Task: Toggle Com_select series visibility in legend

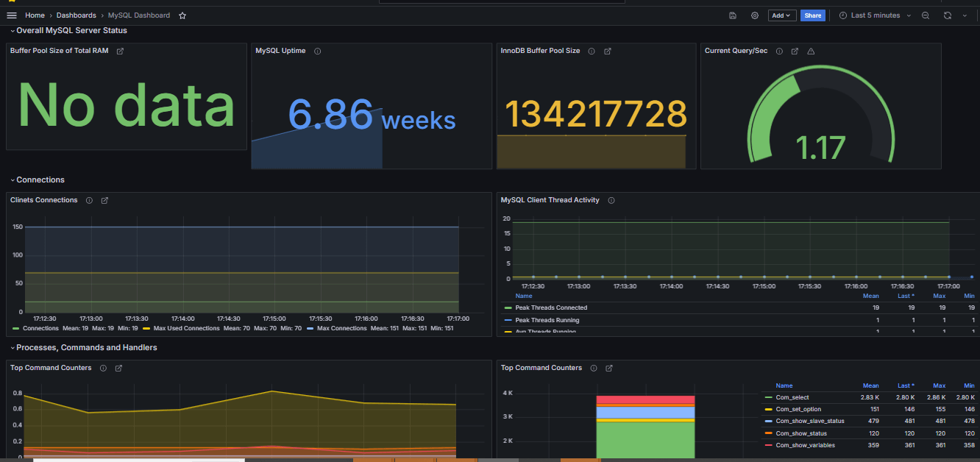Action: (x=792, y=397)
